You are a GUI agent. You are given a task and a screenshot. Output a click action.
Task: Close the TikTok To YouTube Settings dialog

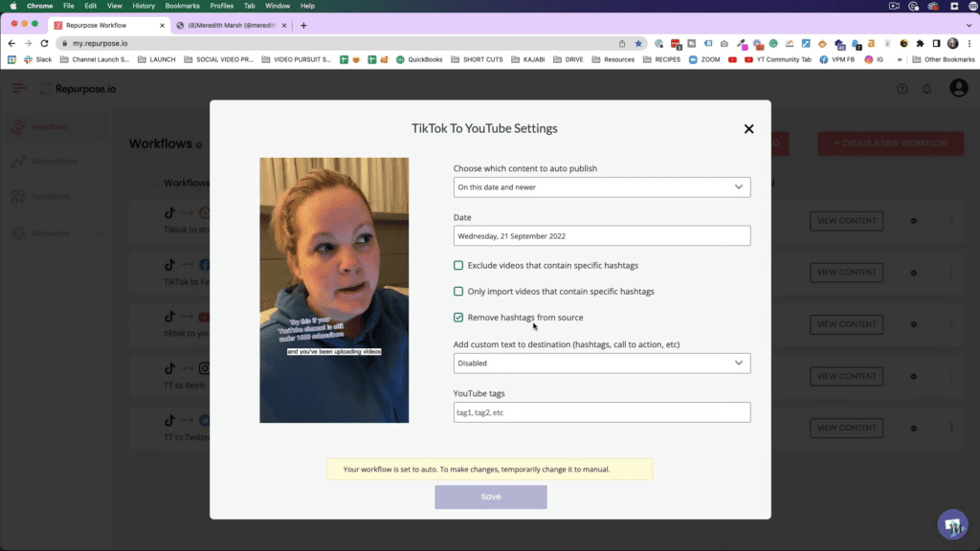pos(748,129)
